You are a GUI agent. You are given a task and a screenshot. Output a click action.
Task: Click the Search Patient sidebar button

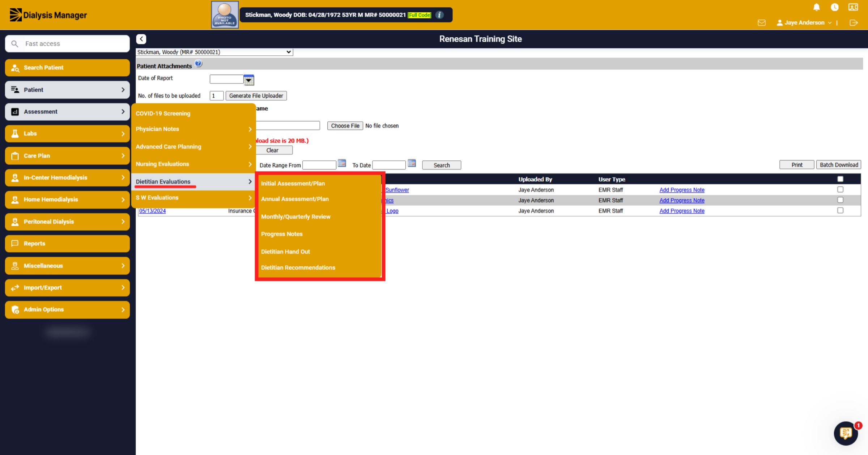[67, 68]
